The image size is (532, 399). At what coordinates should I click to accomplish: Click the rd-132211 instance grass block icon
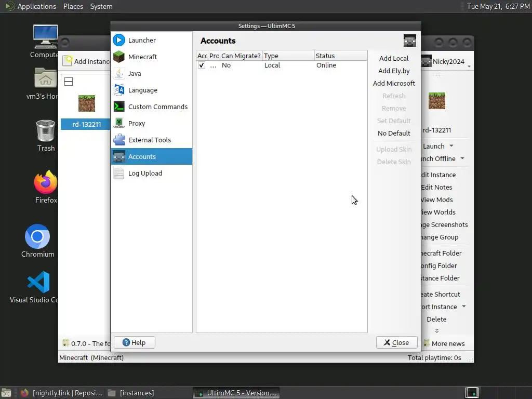click(87, 103)
